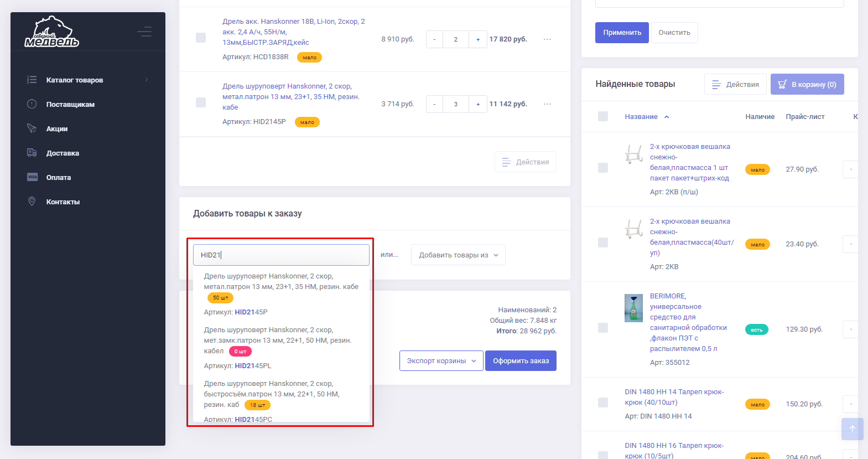Image resolution: width=868 pixels, height=459 pixels.
Task: Click the Применить filter button
Action: 622,33
